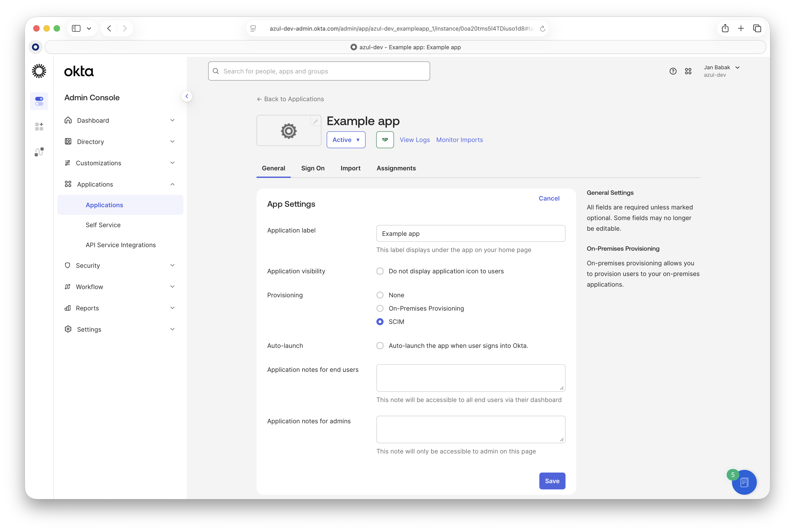Enable Auto-launch the app checkbox
This screenshot has height=532, width=795.
pos(380,346)
